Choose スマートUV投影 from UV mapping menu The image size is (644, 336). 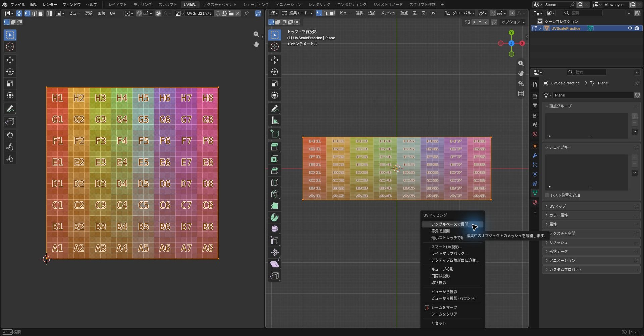pos(452,247)
